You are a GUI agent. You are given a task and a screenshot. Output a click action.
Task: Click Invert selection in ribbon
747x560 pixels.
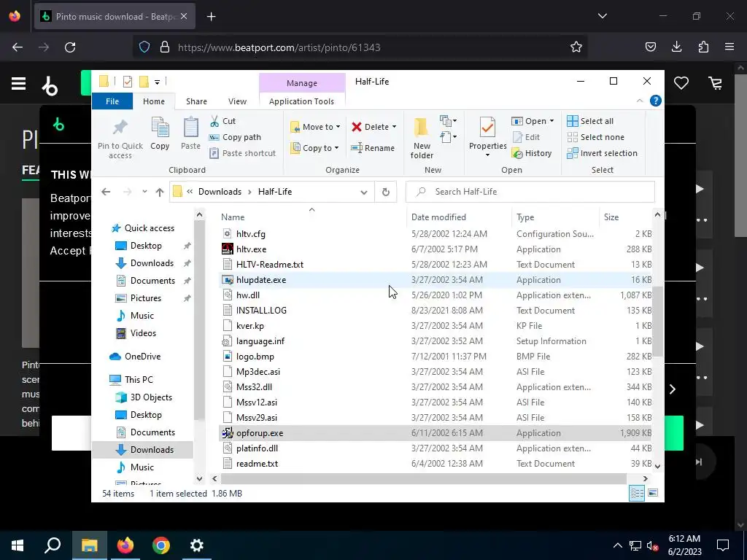click(x=602, y=153)
